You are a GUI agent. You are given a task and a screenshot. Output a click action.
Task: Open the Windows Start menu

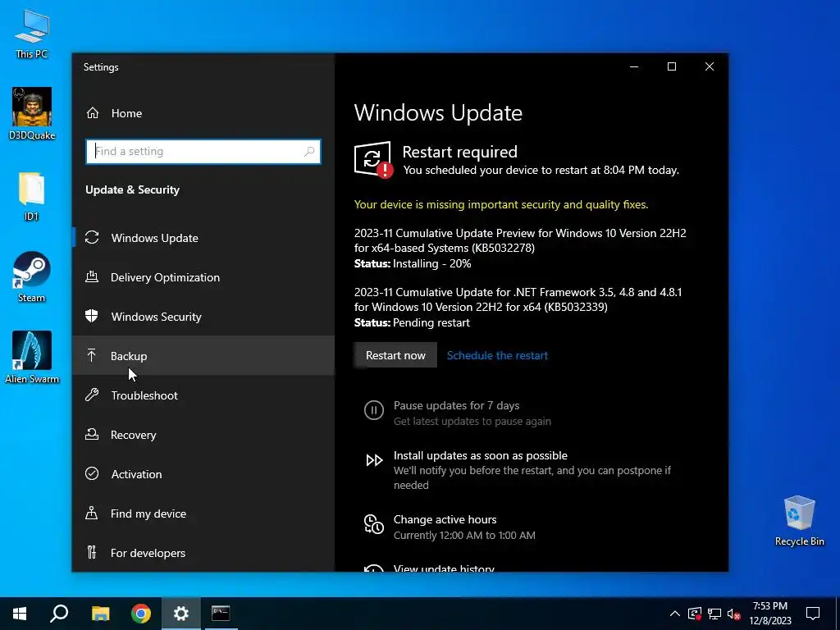point(20,614)
